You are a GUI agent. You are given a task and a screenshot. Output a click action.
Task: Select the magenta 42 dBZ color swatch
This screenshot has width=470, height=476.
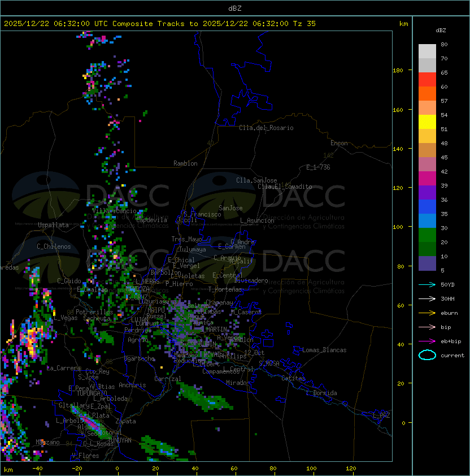tap(427, 179)
